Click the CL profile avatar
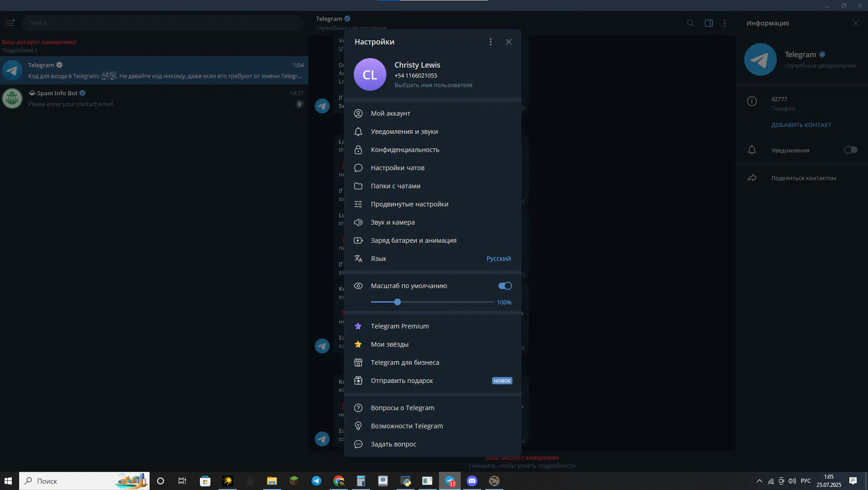This screenshot has height=490, width=868. [370, 74]
